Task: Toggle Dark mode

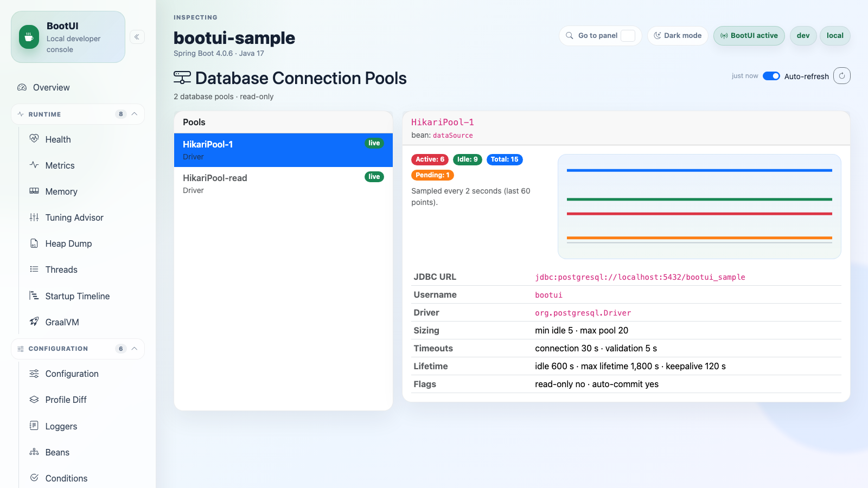Action: tap(678, 36)
